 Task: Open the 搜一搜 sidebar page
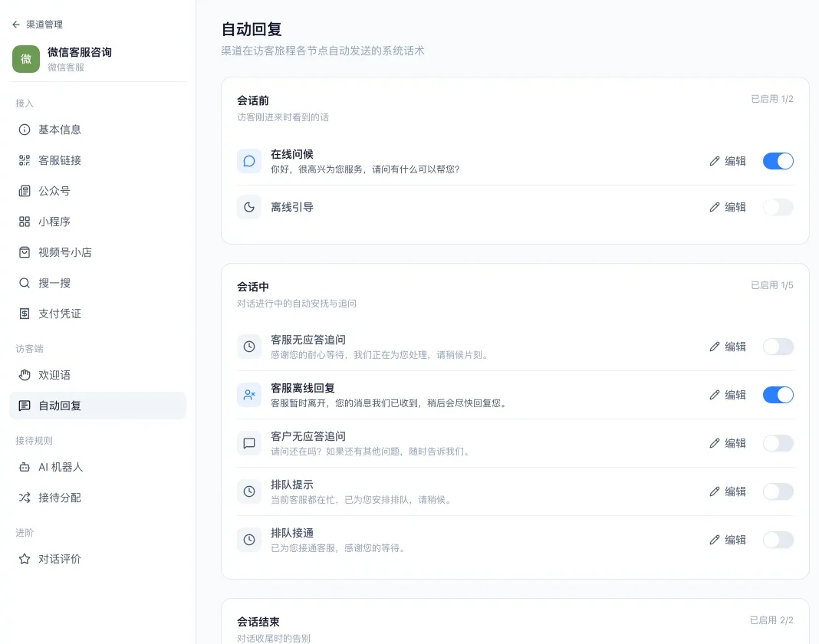[97, 283]
